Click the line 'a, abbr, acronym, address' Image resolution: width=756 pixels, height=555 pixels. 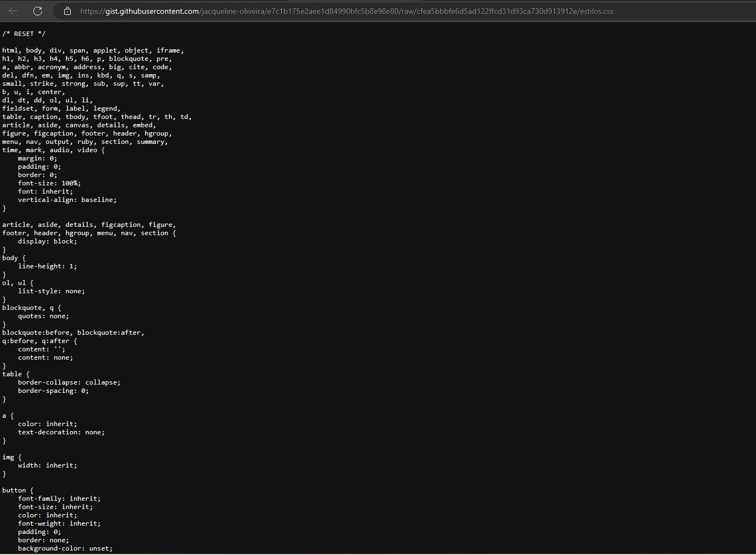[87, 67]
